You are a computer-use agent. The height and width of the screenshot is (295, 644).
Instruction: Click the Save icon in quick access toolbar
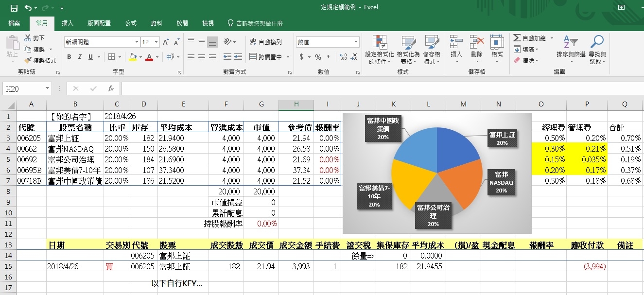click(14, 8)
